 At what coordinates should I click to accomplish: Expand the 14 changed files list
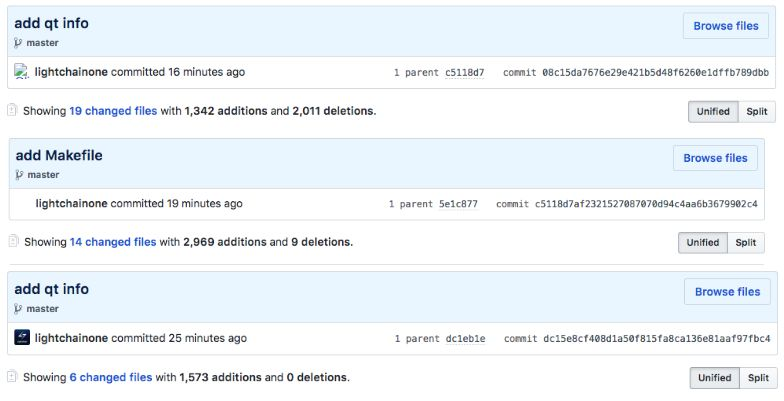[113, 242]
